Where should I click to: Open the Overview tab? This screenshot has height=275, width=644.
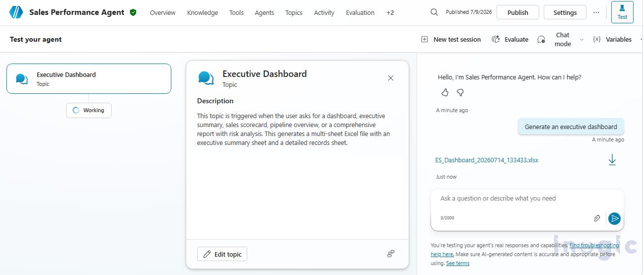point(163,12)
